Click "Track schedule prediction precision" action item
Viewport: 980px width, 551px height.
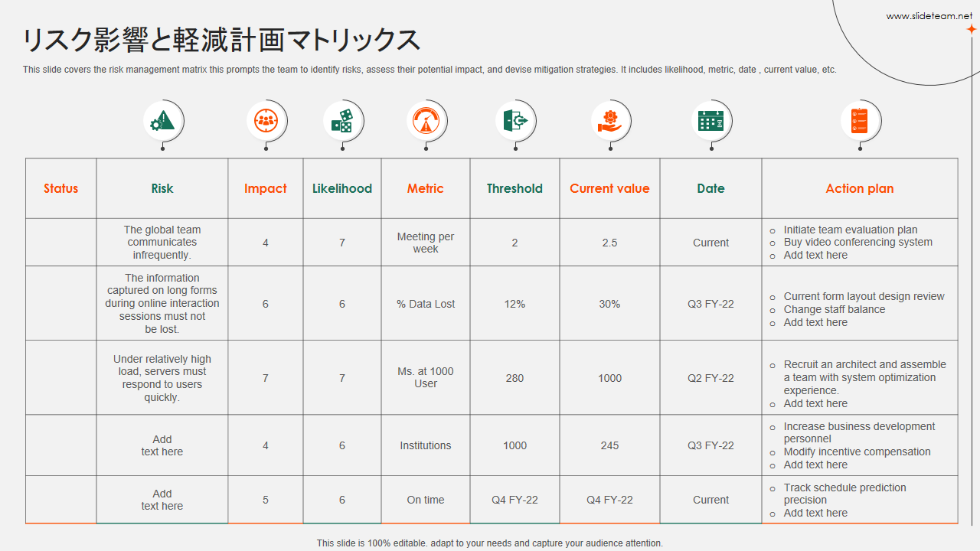pyautogui.click(x=845, y=494)
